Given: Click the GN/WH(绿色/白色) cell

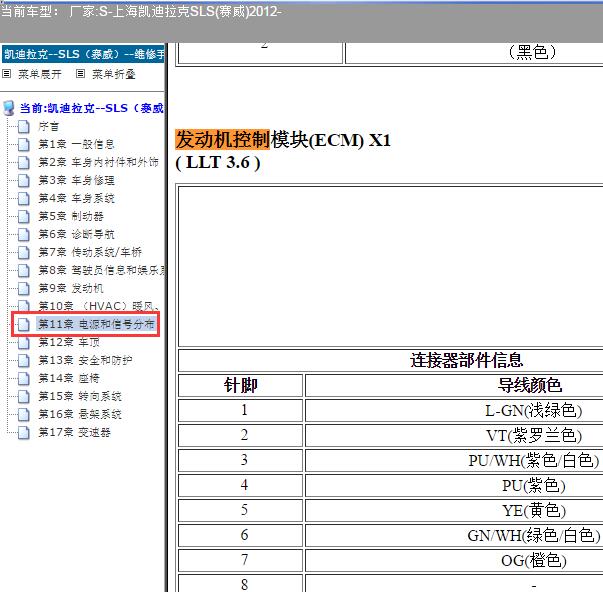Looking at the screenshot, I should tap(534, 535).
